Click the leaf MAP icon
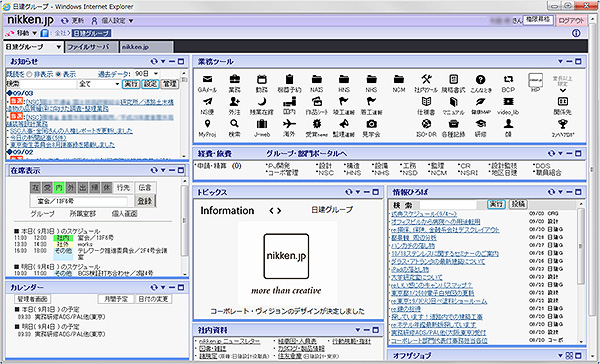The width and height of the screenshot is (600, 364). pyautogui.click(x=480, y=102)
